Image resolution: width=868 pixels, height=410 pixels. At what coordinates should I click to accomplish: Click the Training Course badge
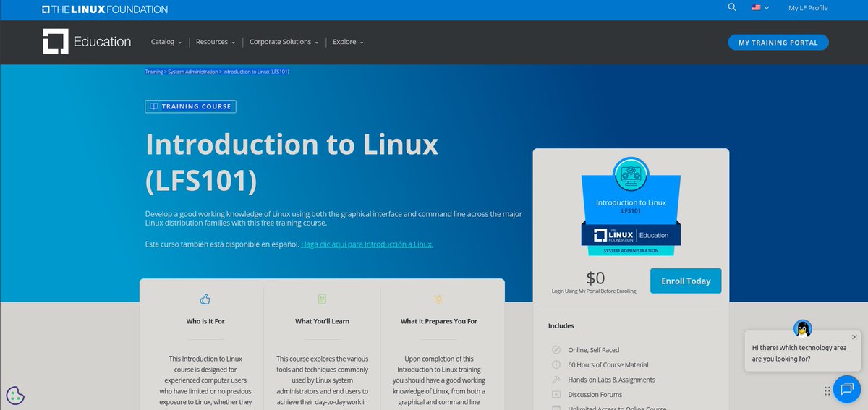(x=190, y=106)
